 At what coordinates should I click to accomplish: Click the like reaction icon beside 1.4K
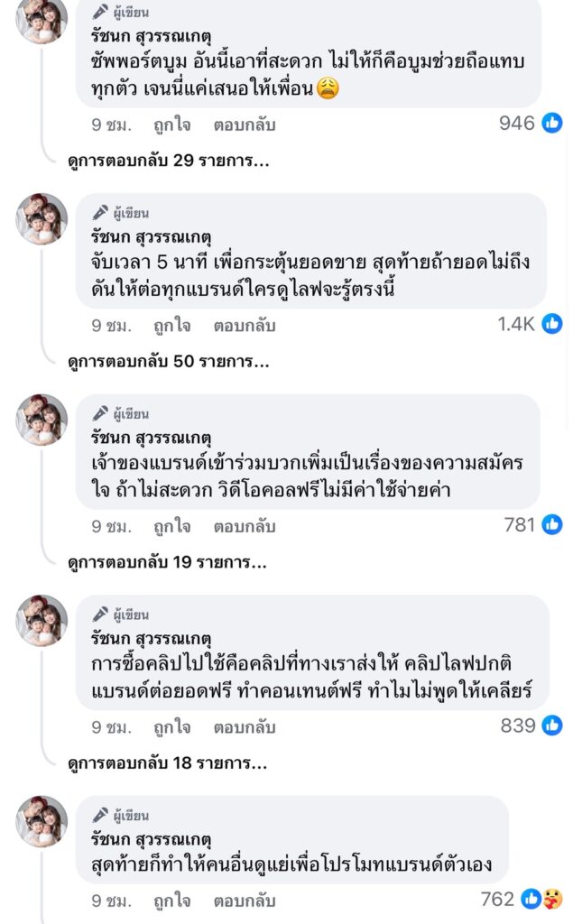pos(552,324)
